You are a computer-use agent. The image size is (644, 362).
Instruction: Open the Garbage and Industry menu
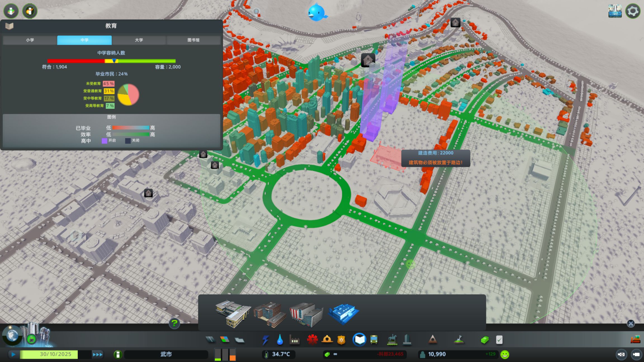(x=295, y=340)
